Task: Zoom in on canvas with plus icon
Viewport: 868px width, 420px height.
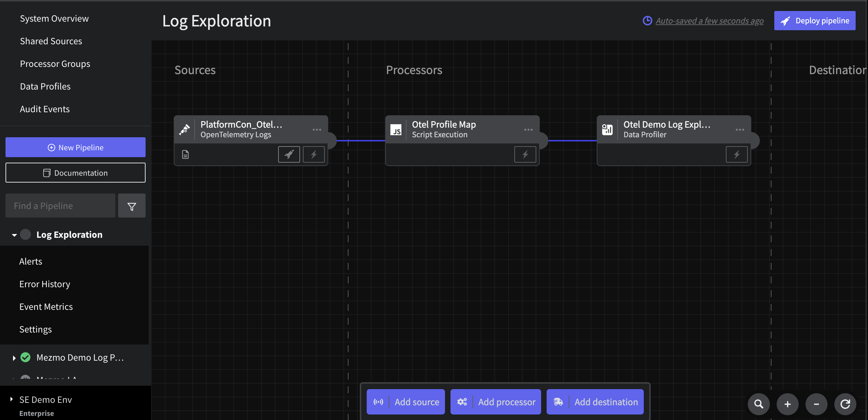Action: [787, 404]
